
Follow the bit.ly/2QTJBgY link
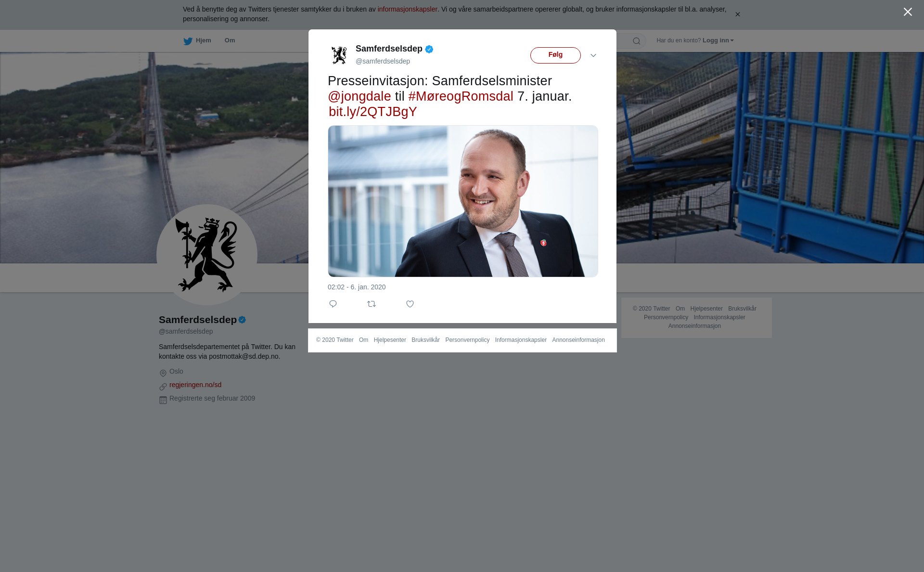373,112
